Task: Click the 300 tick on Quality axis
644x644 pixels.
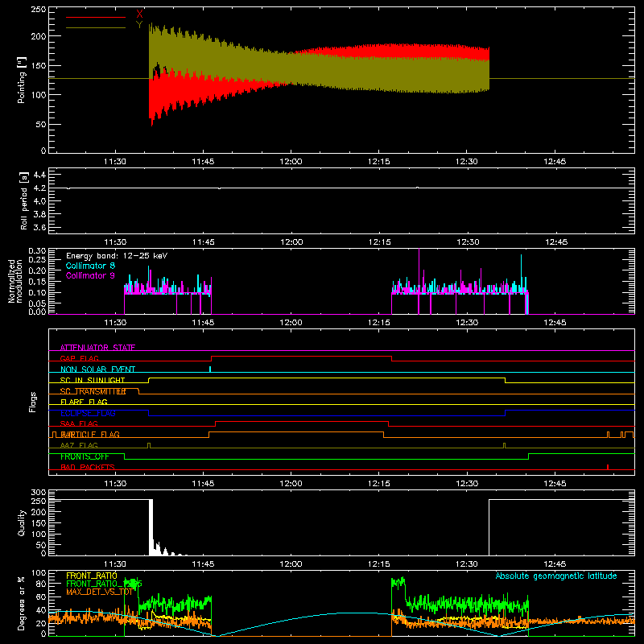Action: pos(38,493)
